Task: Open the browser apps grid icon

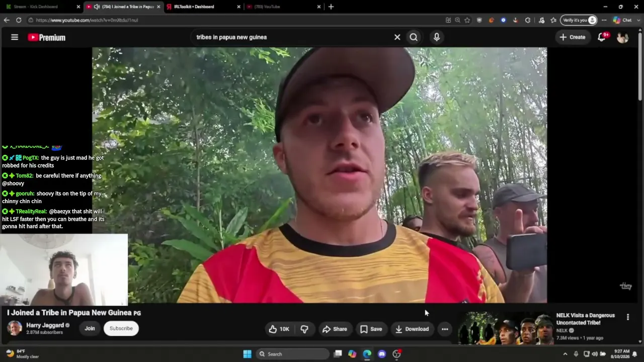Action: [x=448, y=20]
